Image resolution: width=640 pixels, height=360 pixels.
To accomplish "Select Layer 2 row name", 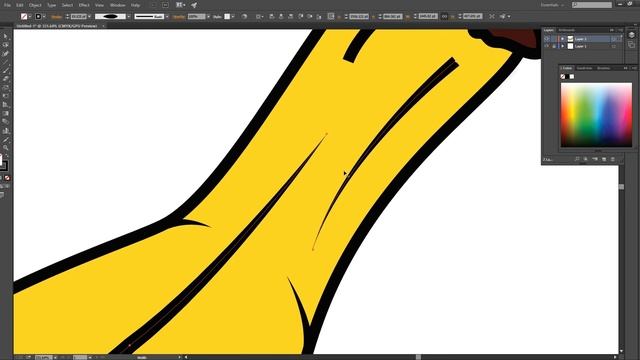I will (x=580, y=39).
